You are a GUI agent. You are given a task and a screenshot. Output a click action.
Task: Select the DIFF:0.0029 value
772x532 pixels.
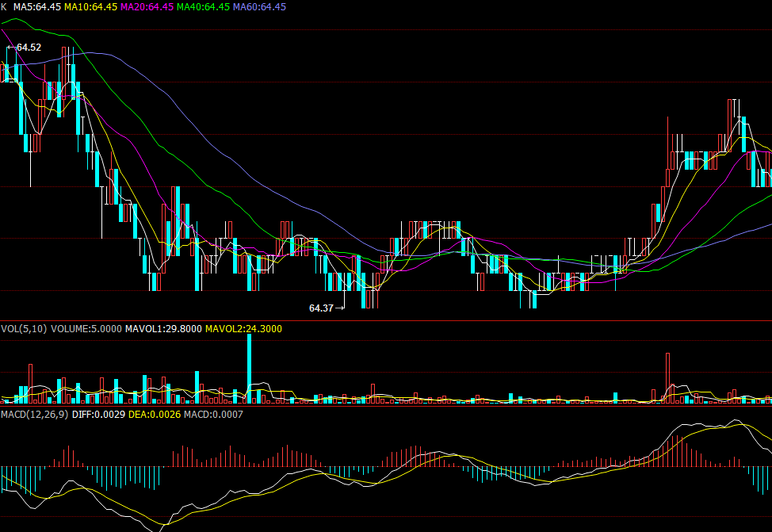click(x=98, y=415)
